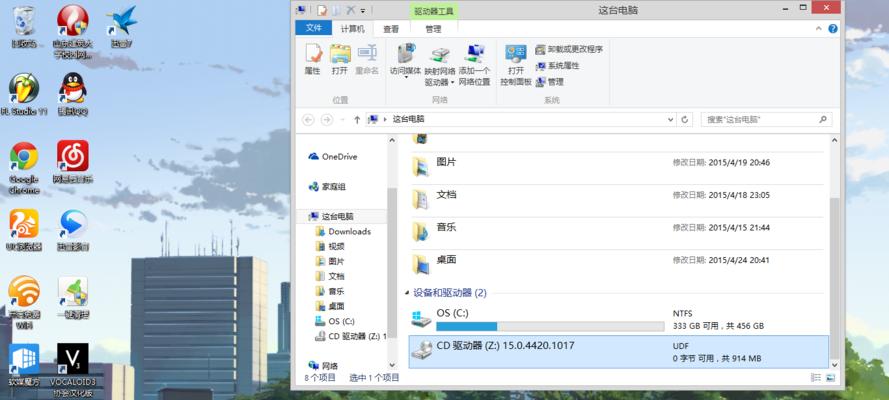Click the navigation pane scroll-up arrow

click(392, 140)
